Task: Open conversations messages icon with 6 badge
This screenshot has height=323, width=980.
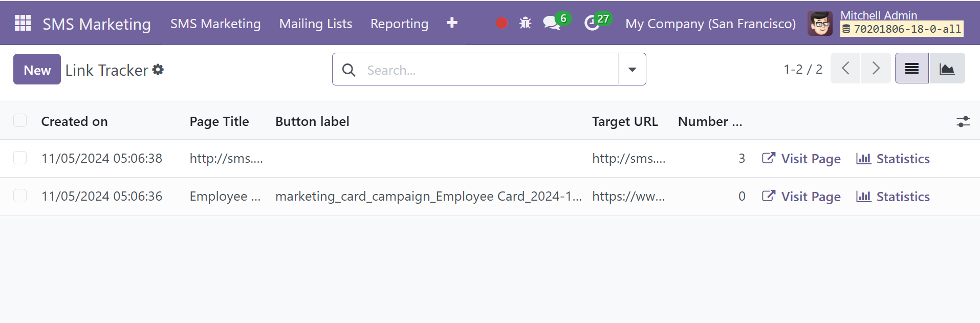Action: coord(556,22)
